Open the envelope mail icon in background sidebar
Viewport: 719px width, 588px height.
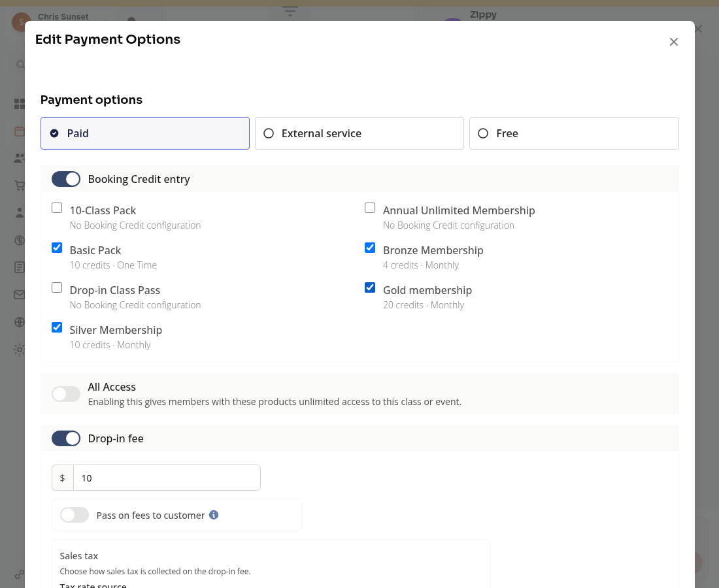[19, 295]
